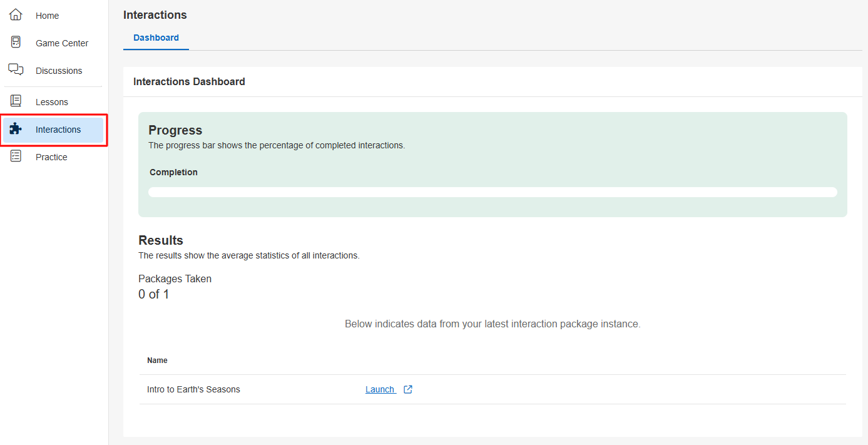Click the Practice checklist icon
Image resolution: width=868 pixels, height=445 pixels.
[16, 156]
